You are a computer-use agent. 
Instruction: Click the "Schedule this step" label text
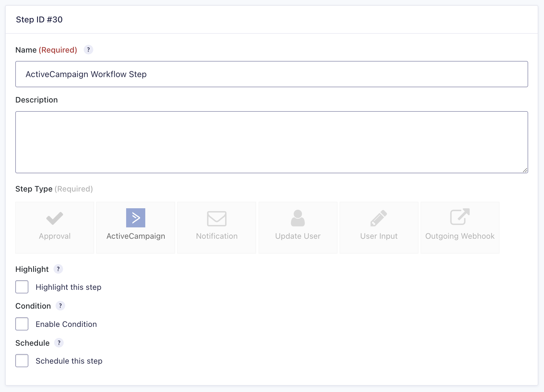coord(69,361)
